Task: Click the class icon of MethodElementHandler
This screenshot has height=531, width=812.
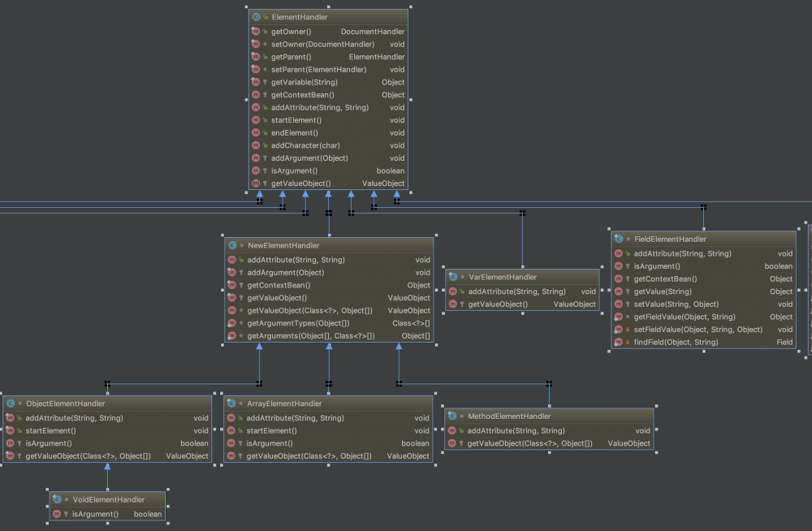Action: pyautogui.click(x=452, y=417)
